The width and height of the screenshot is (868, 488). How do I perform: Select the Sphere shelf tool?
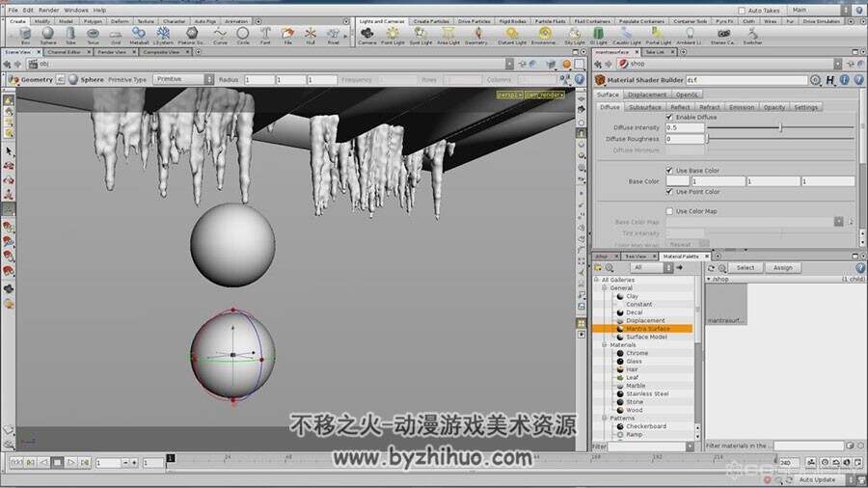click(x=48, y=36)
